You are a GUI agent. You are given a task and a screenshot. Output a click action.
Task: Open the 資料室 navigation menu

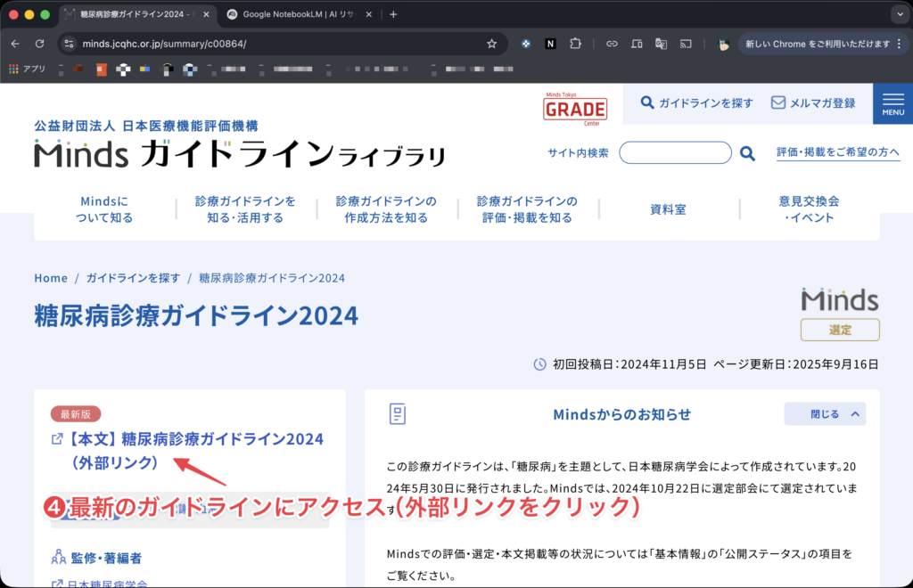tap(668, 209)
